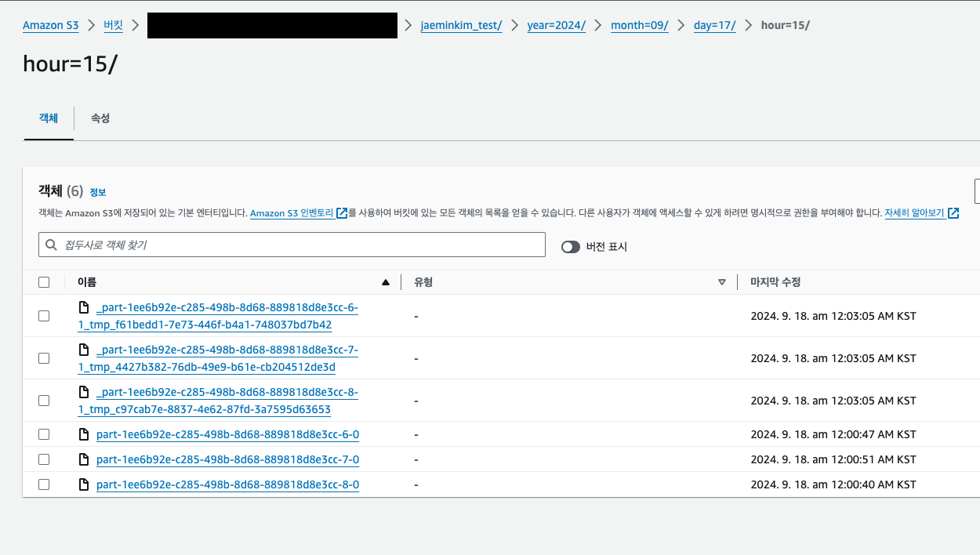Click the file icon of part-...-8-0 row
This screenshot has height=555, width=980.
84,484
